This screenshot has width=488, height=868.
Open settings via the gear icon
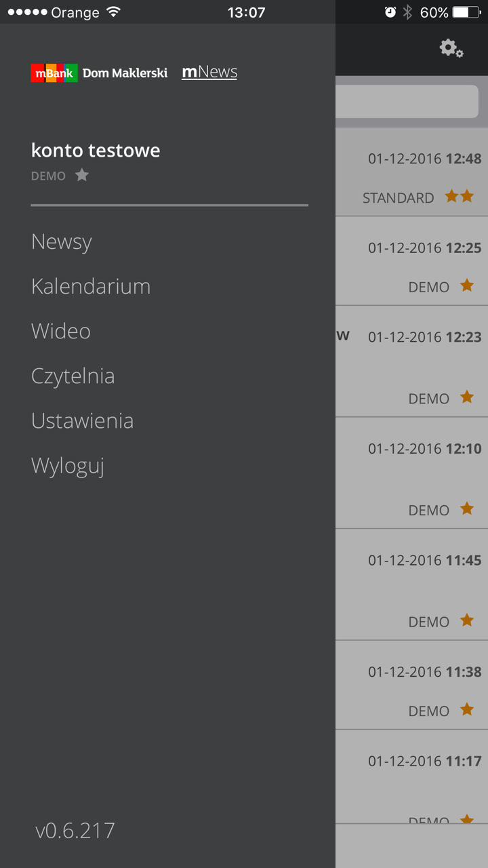[451, 48]
